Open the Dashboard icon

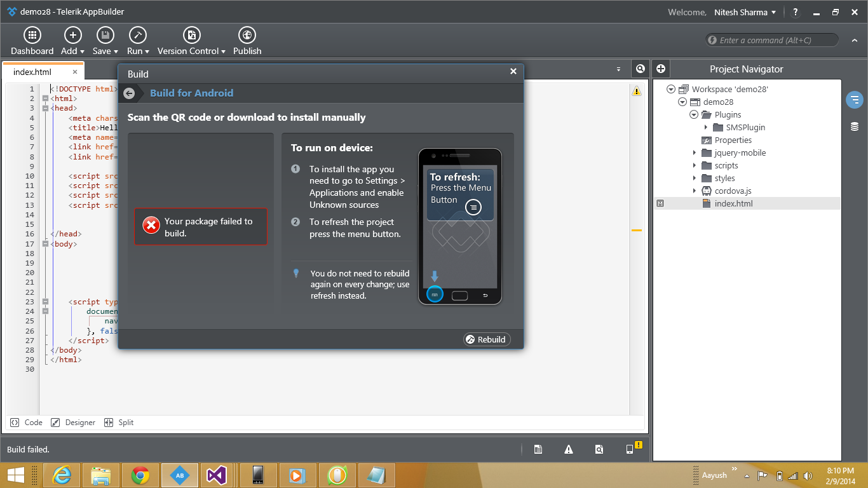[x=32, y=36]
